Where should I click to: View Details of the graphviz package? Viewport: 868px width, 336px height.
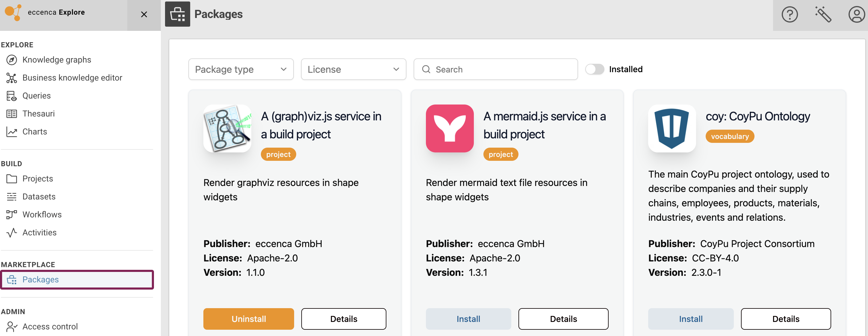[x=344, y=319]
